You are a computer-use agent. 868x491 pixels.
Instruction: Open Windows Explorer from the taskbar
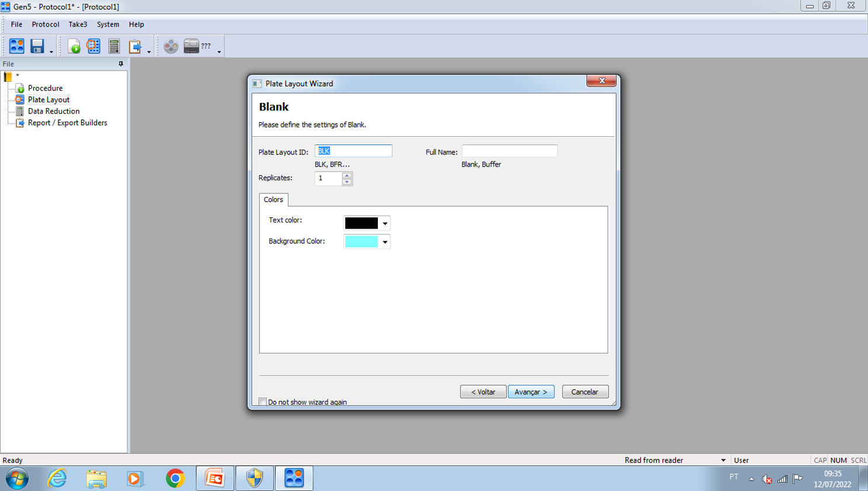point(96,479)
